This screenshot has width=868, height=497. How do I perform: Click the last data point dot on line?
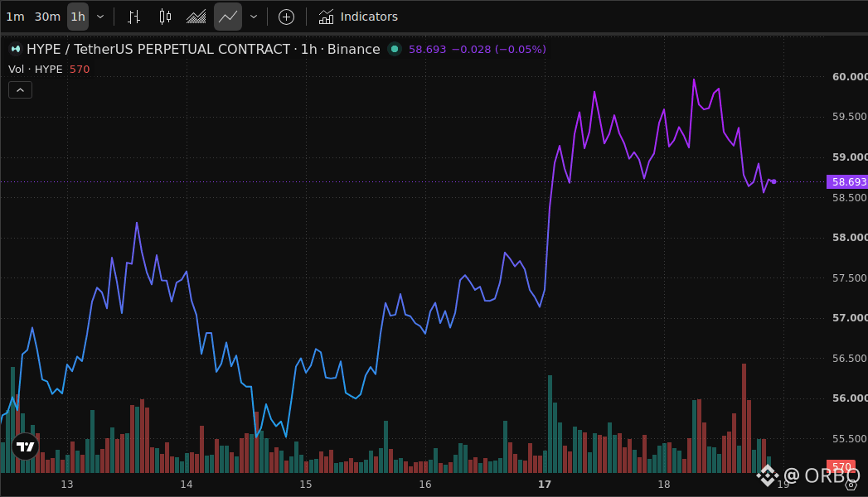tap(773, 181)
